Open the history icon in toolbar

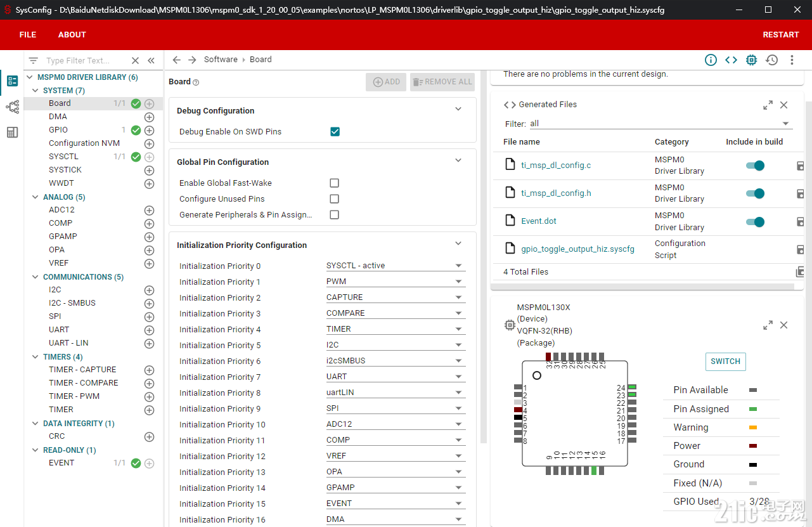click(771, 60)
